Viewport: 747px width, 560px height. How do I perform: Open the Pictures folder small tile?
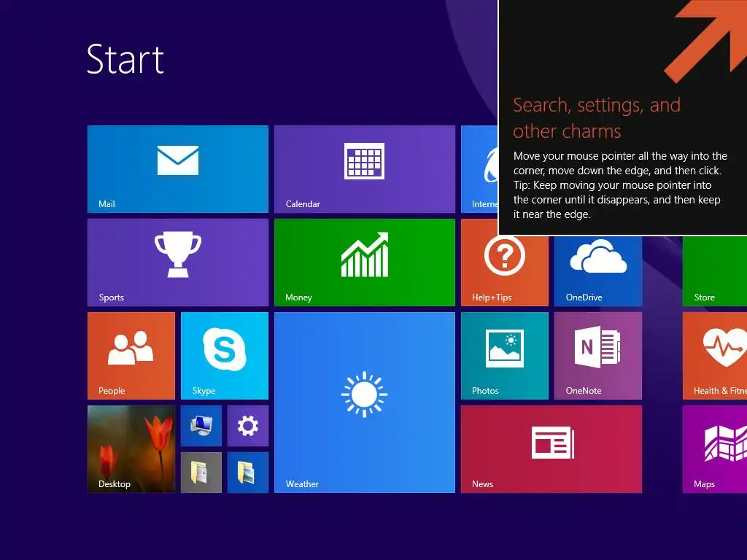(248, 472)
